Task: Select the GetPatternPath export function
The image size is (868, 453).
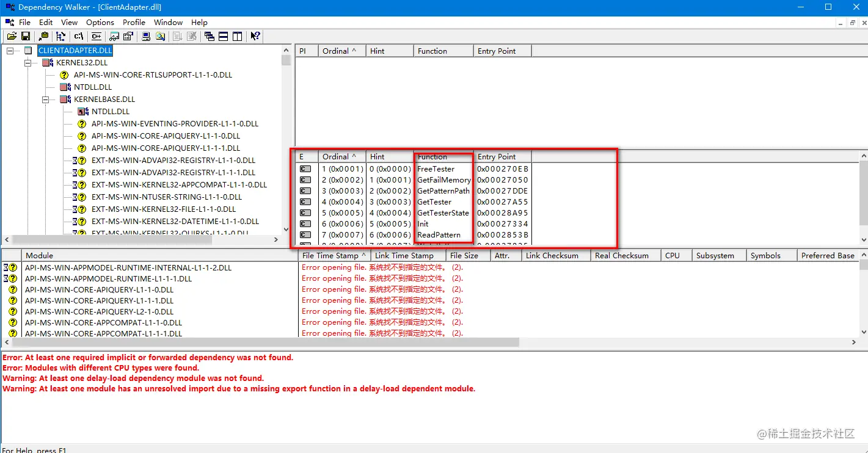Action: pyautogui.click(x=443, y=190)
